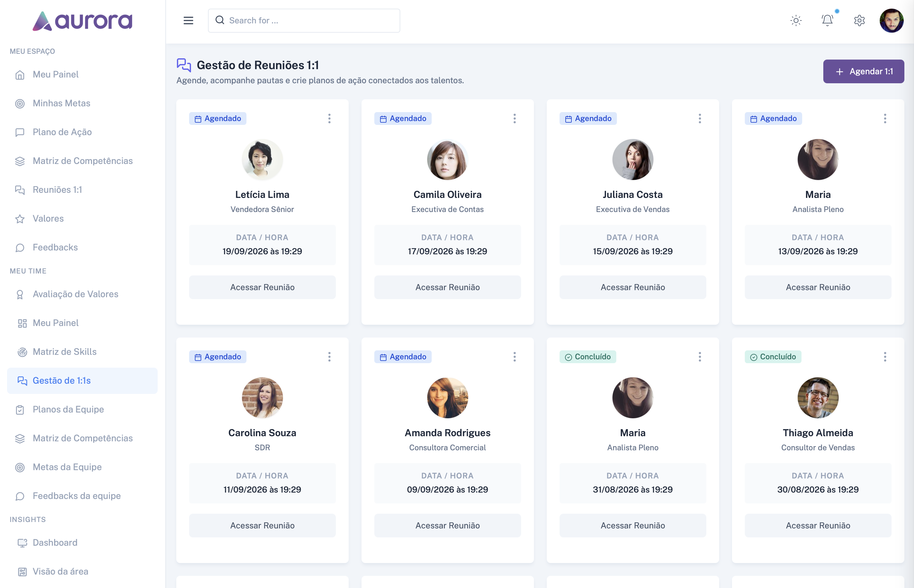This screenshot has height=588, width=914.
Task: Click Meu Painel grid icon under Meu Time
Action: click(22, 323)
